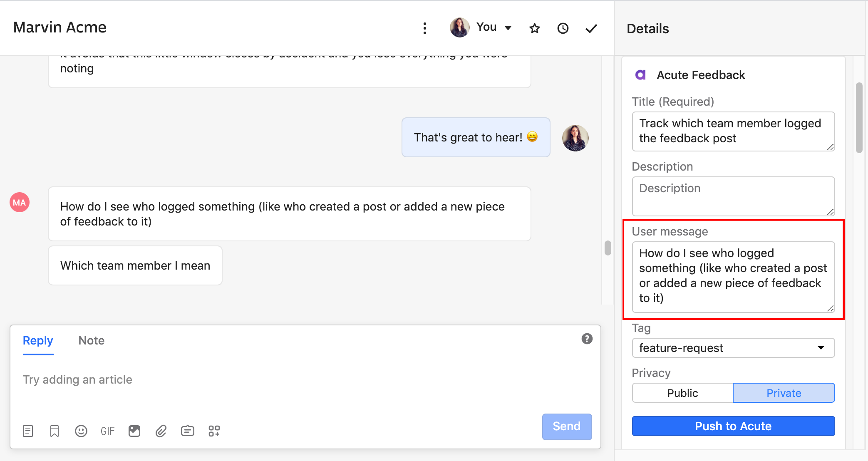This screenshot has width=868, height=461.
Task: Click Push to Acute button
Action: 733,426
